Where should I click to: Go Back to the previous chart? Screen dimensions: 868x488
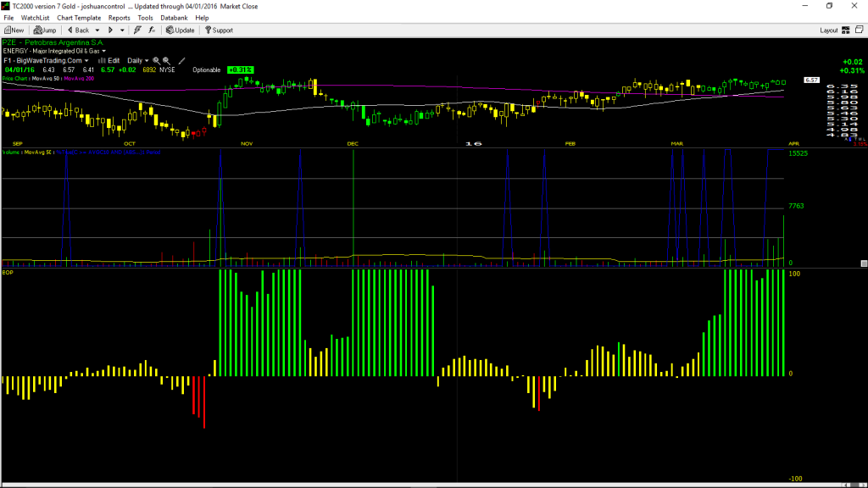point(78,30)
